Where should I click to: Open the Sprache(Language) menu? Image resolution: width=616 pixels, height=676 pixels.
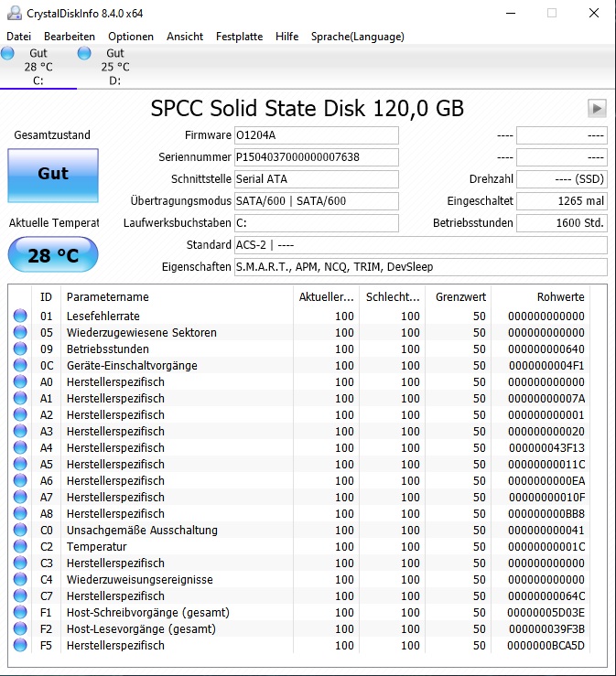click(x=358, y=37)
